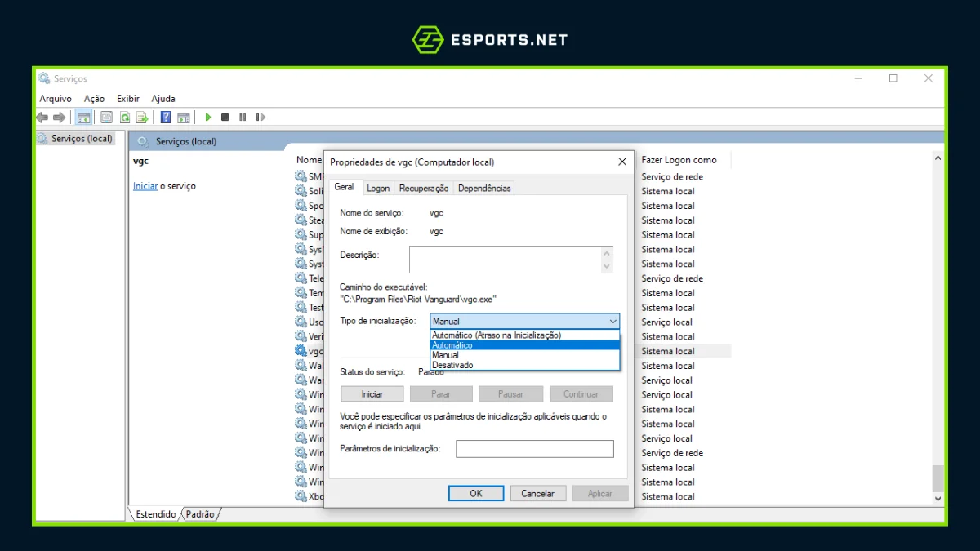Click the services list vertical scrollbar

point(938,327)
